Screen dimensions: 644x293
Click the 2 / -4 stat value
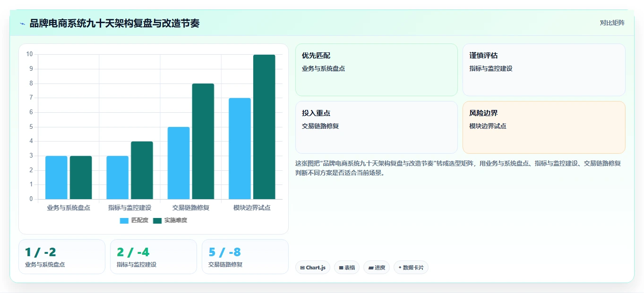click(x=133, y=252)
